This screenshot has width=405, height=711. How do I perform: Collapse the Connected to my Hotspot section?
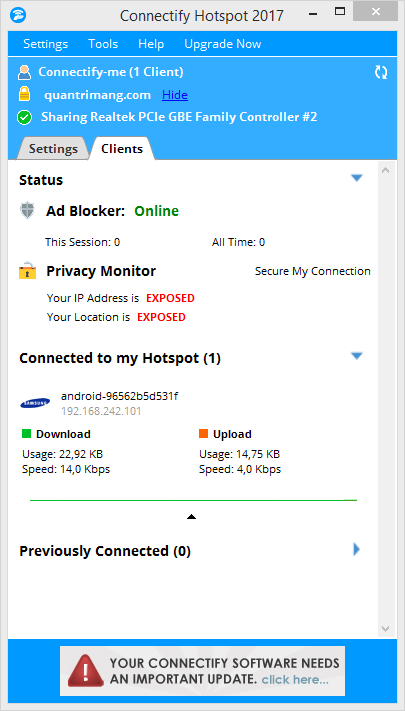357,356
